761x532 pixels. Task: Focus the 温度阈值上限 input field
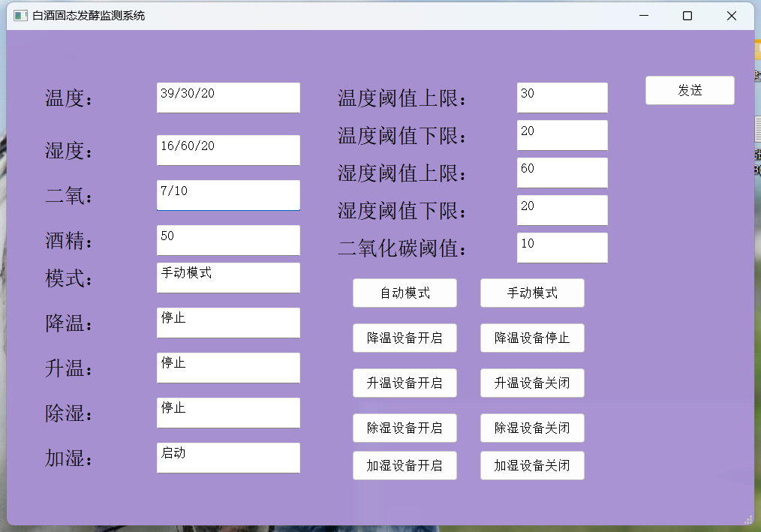point(562,98)
